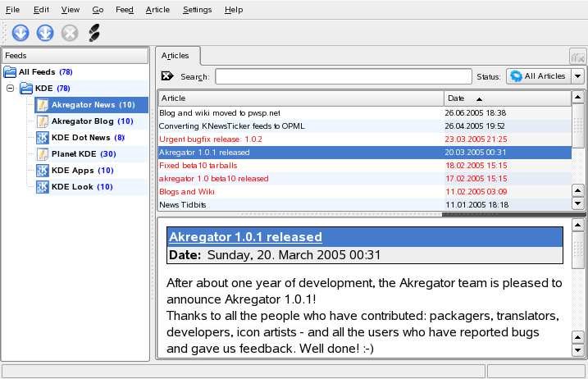Viewport: 588px width, 379px height.
Task: Switch to the Articles tab
Action: [x=175, y=56]
